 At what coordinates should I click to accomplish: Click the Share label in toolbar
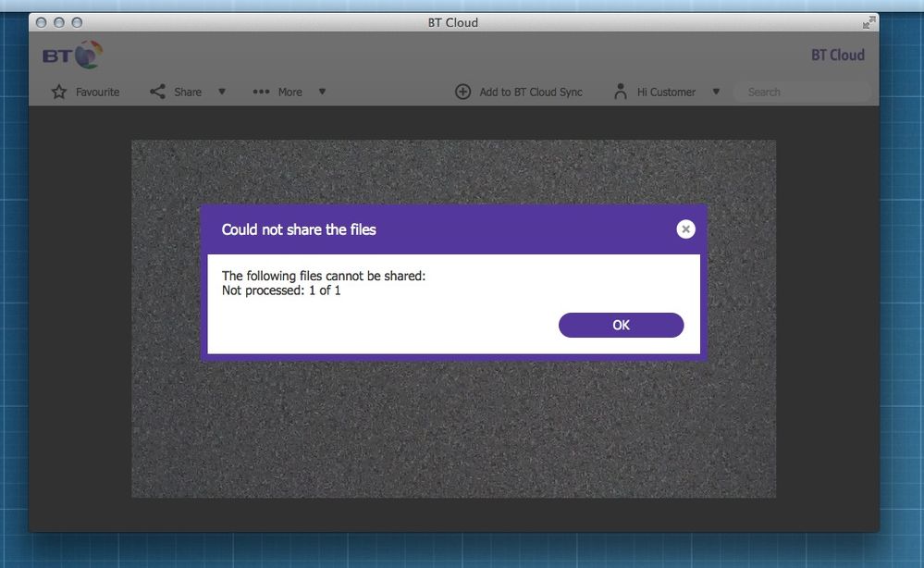pyautogui.click(x=188, y=92)
